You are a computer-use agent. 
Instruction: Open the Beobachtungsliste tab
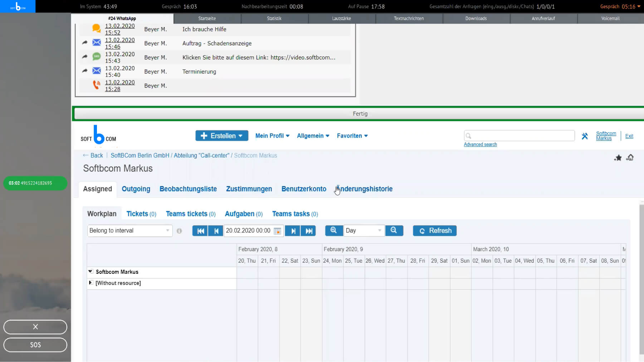(188, 189)
